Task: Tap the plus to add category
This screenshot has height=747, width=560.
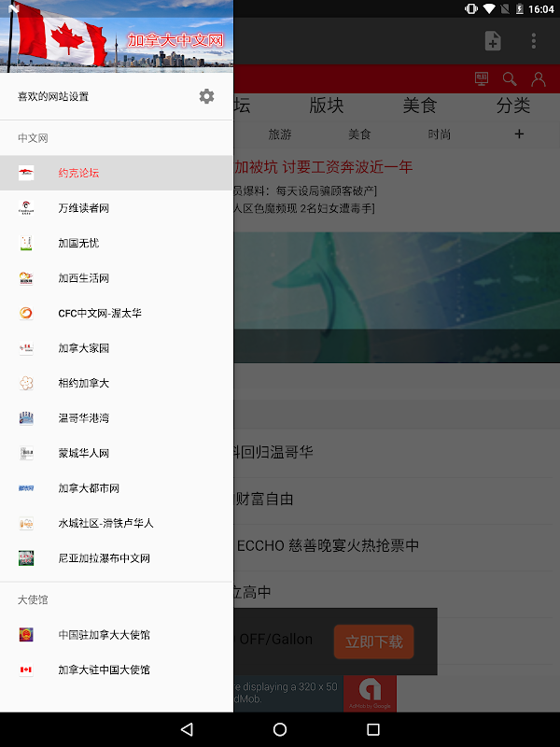Action: point(519,134)
